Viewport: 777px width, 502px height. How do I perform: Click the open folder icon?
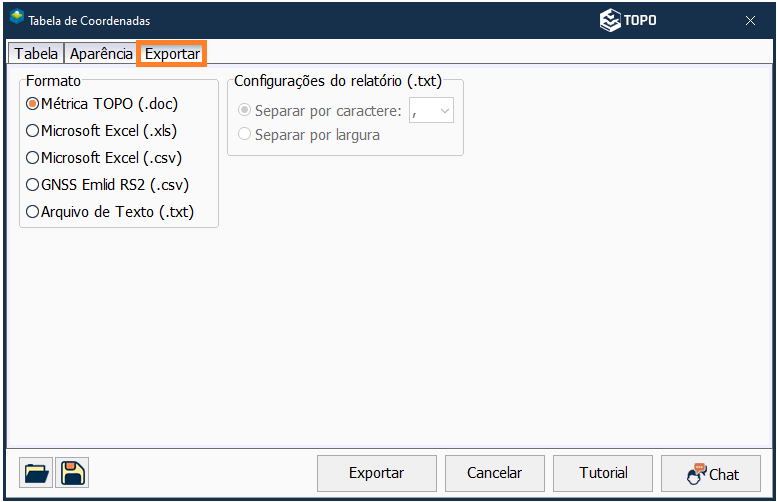click(x=36, y=473)
